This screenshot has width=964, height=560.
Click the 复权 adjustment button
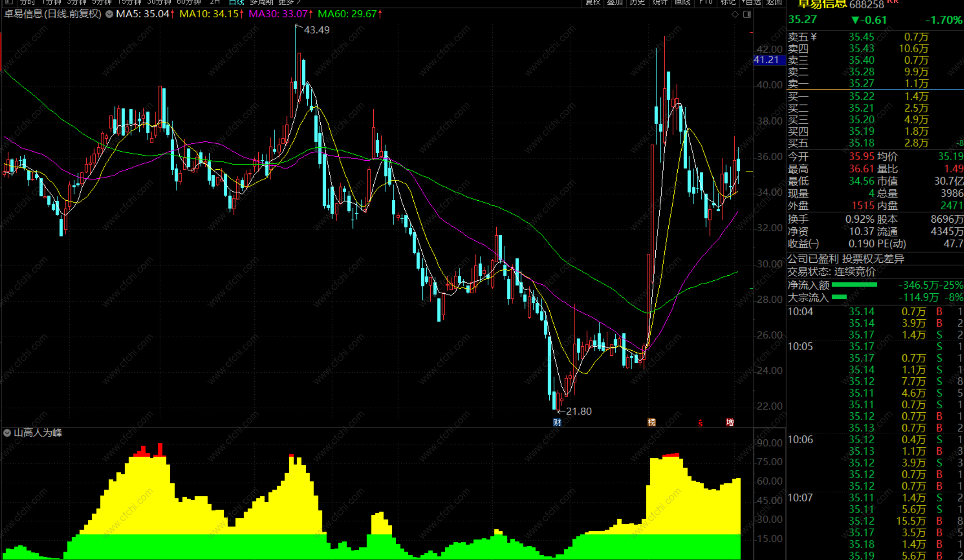click(x=593, y=2)
